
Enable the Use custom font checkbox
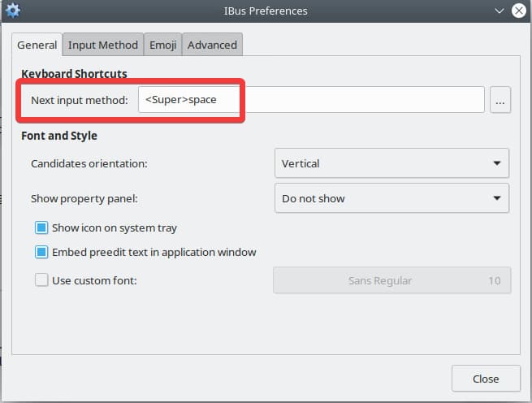pyautogui.click(x=42, y=280)
